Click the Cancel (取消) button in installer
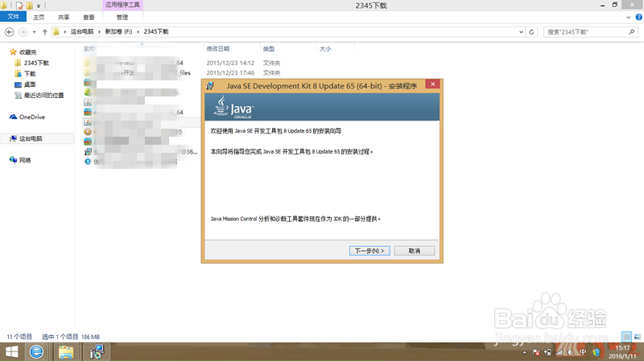Viewport: 644px width, 361px height. [414, 251]
